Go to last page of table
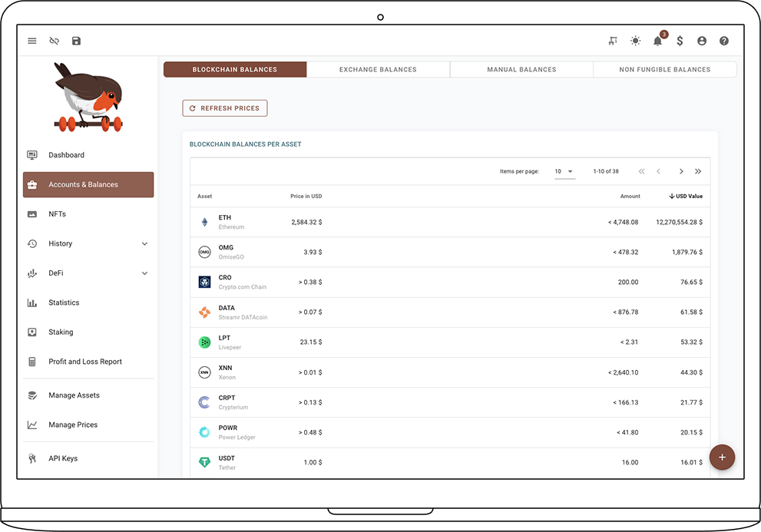The width and height of the screenshot is (761, 532). (x=698, y=171)
